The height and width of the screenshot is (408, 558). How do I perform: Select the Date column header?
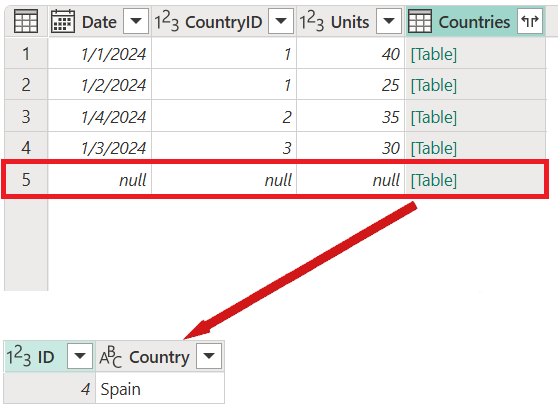[100, 21]
